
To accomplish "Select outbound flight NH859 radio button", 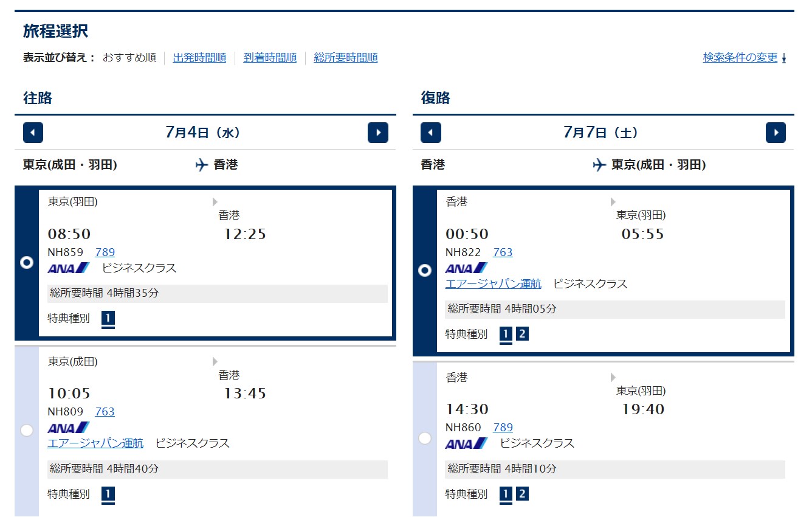I will [27, 263].
